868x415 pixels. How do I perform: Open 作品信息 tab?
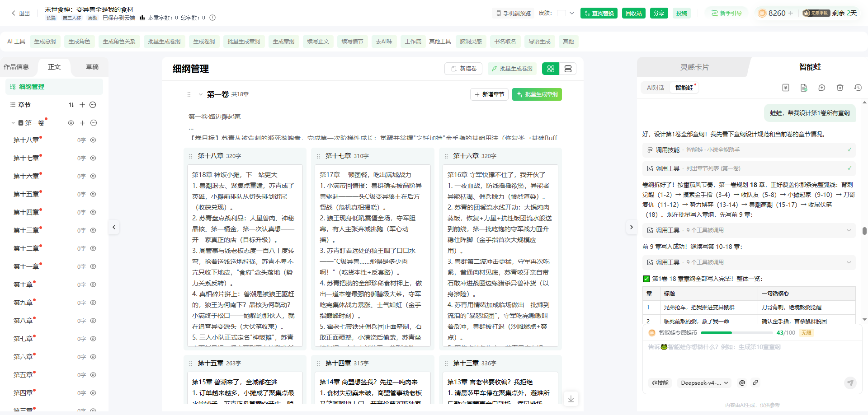(16, 67)
